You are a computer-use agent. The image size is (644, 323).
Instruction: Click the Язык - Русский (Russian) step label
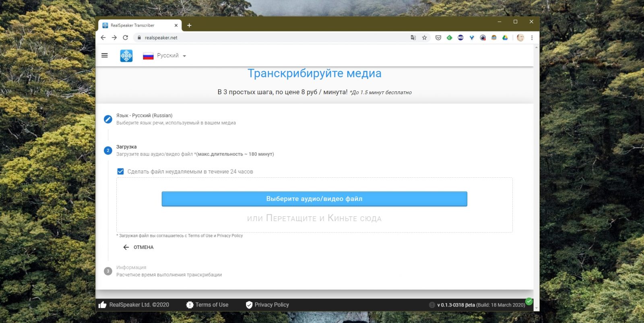point(144,116)
